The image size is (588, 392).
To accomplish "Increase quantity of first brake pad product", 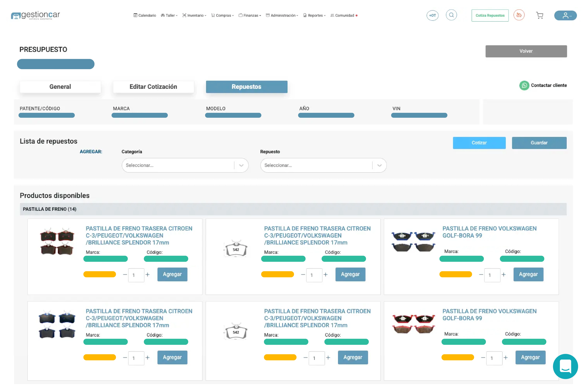I will click(x=147, y=275).
